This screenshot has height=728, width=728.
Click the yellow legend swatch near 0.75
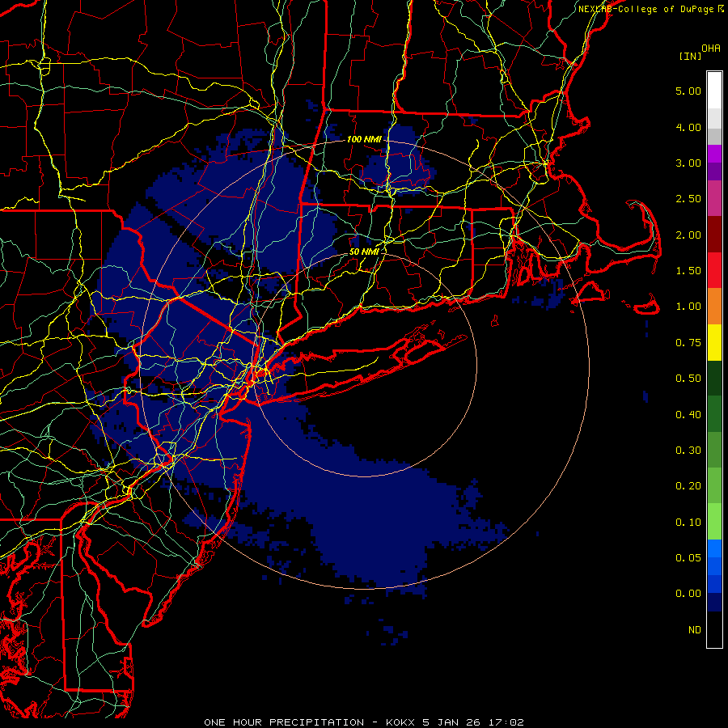coord(714,343)
